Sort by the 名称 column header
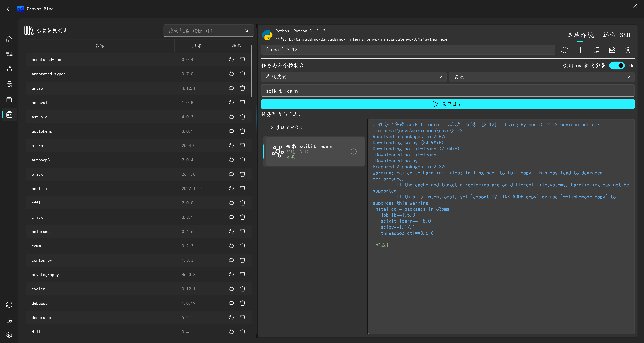644x343 pixels. pyautogui.click(x=99, y=46)
